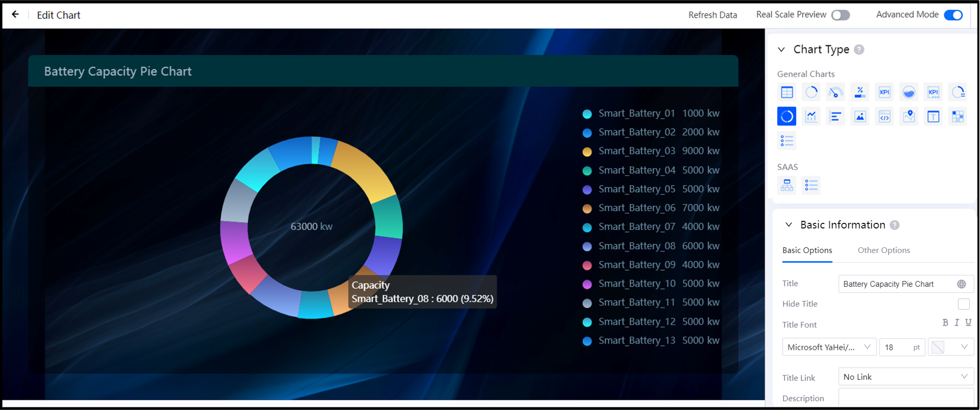This screenshot has width=980, height=410.
Task: Turn off Advanced Mode toggle
Action: pyautogui.click(x=953, y=15)
